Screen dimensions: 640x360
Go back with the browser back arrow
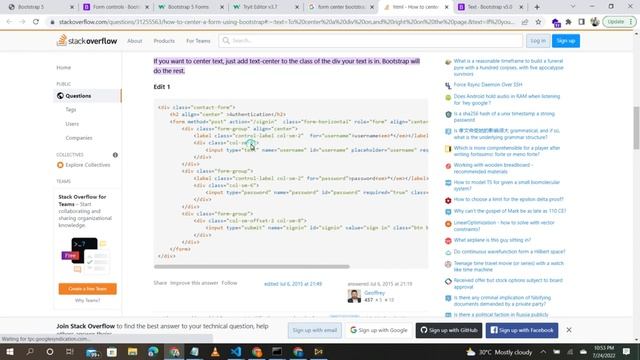point(9,22)
